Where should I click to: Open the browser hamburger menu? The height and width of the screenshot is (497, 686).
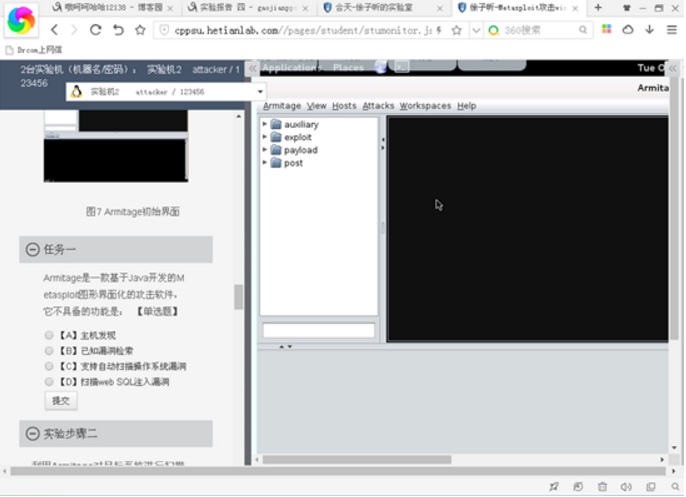point(672,30)
